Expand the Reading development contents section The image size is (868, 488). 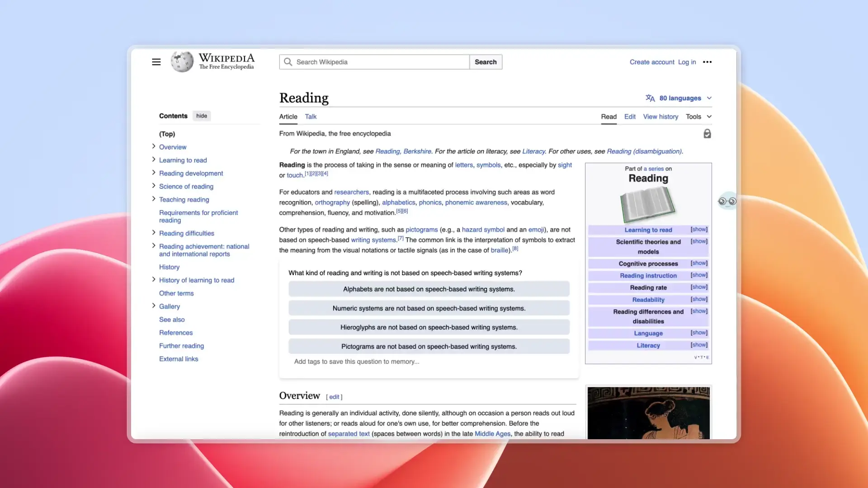[154, 173]
